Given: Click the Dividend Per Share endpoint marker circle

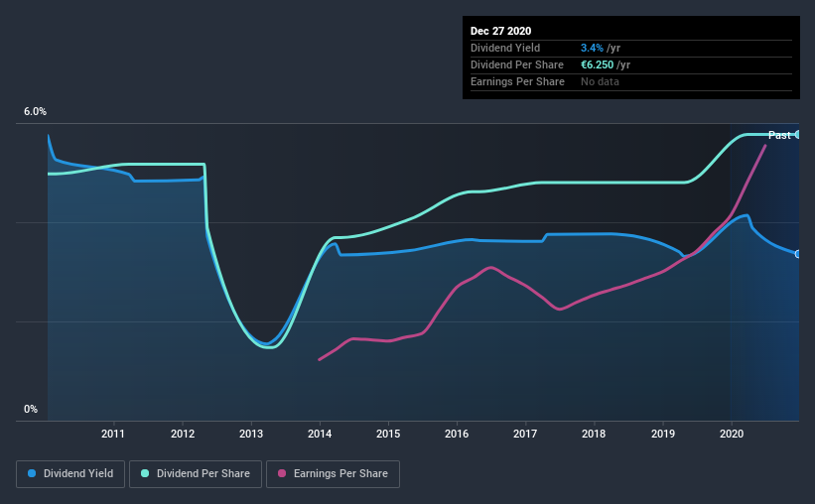Looking at the screenshot, I should coord(797,135).
